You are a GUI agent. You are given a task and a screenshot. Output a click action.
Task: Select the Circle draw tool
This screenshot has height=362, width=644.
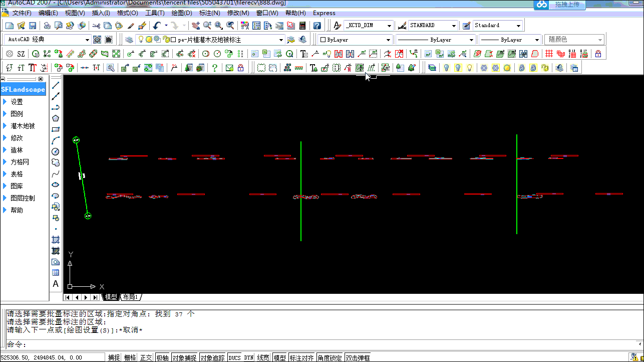click(56, 151)
